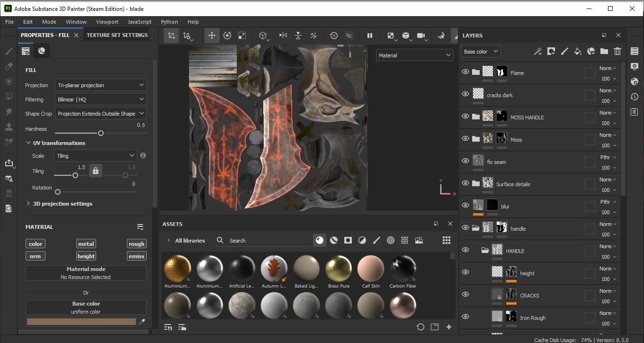This screenshot has width=644, height=343.
Task: Click the Rotation slider handle
Action: (x=58, y=192)
